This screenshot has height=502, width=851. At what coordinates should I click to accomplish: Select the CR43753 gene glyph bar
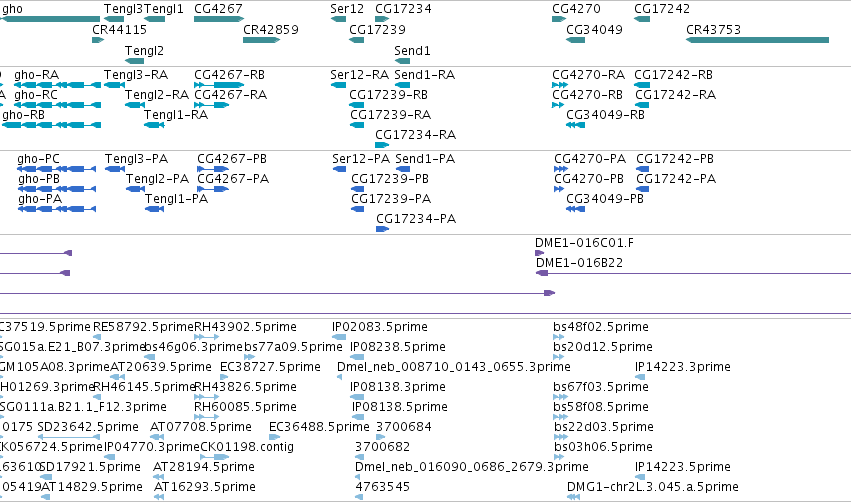(757, 40)
